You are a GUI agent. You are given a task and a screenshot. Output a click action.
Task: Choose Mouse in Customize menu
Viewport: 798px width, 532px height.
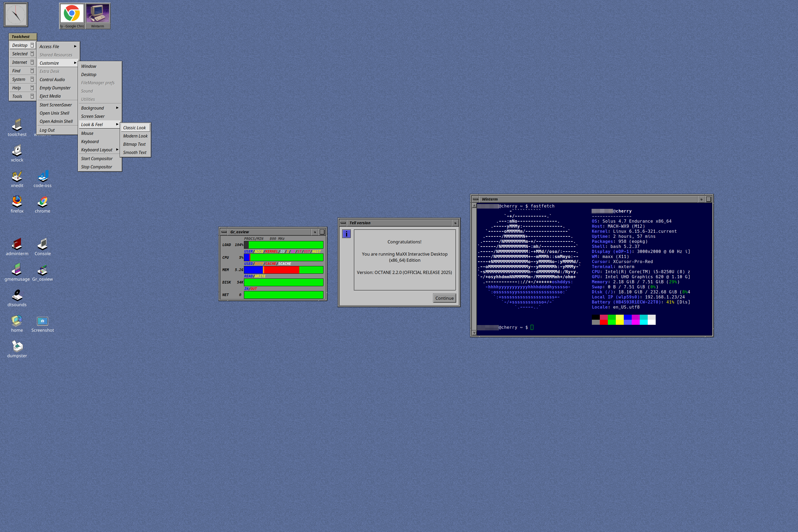pyautogui.click(x=100, y=133)
